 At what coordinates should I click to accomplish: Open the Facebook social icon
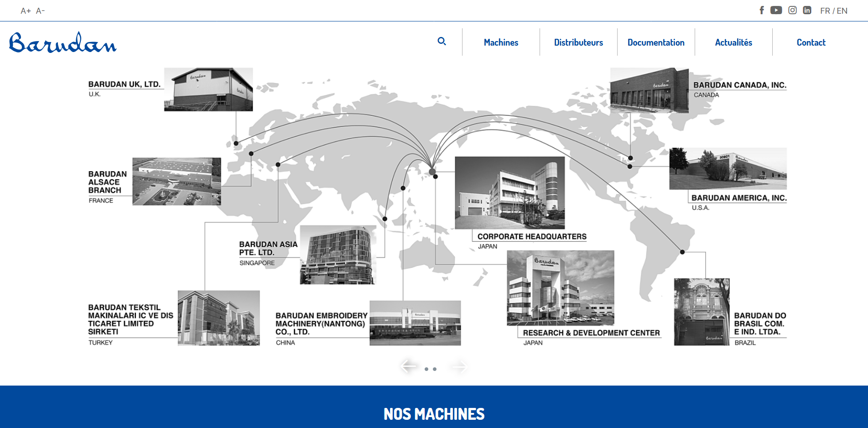pos(762,10)
